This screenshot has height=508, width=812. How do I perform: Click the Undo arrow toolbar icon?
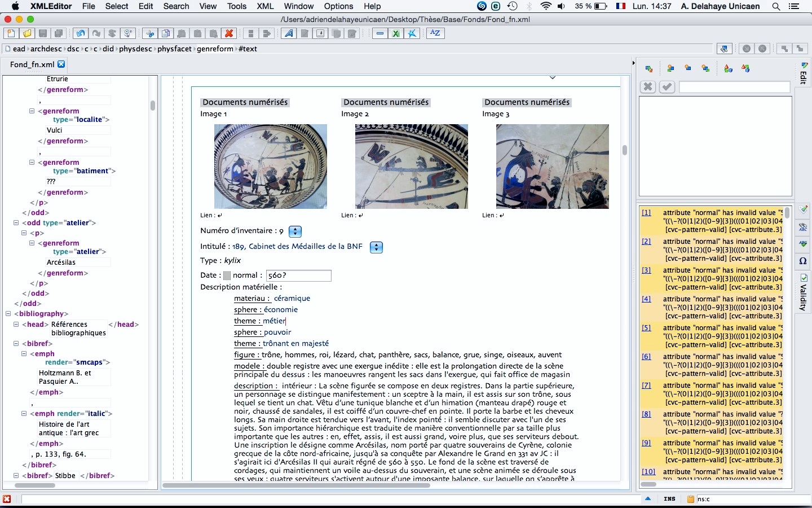(x=81, y=33)
